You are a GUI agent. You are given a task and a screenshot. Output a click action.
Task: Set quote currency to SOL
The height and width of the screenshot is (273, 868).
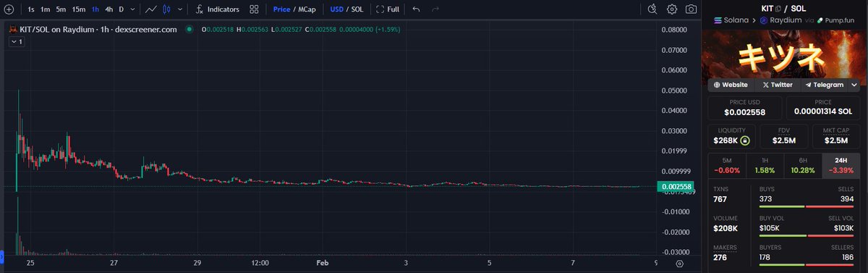click(x=358, y=9)
